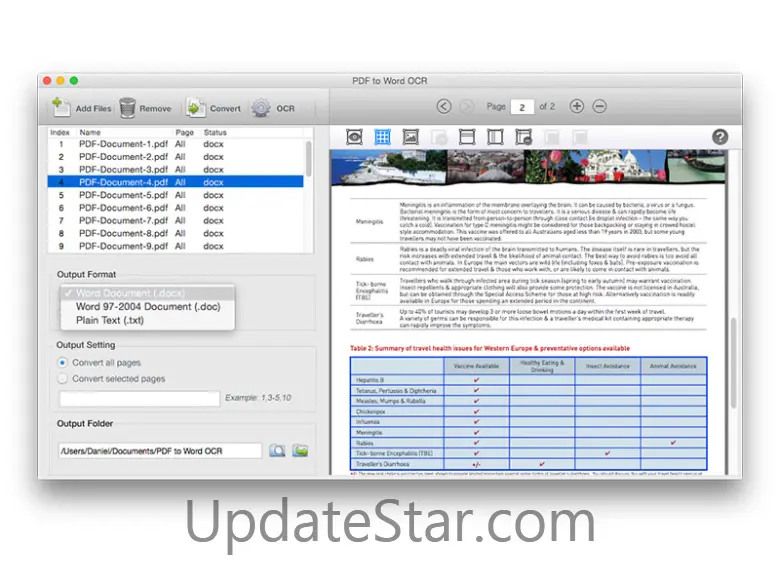Click the Remove trash can button

tap(145, 108)
